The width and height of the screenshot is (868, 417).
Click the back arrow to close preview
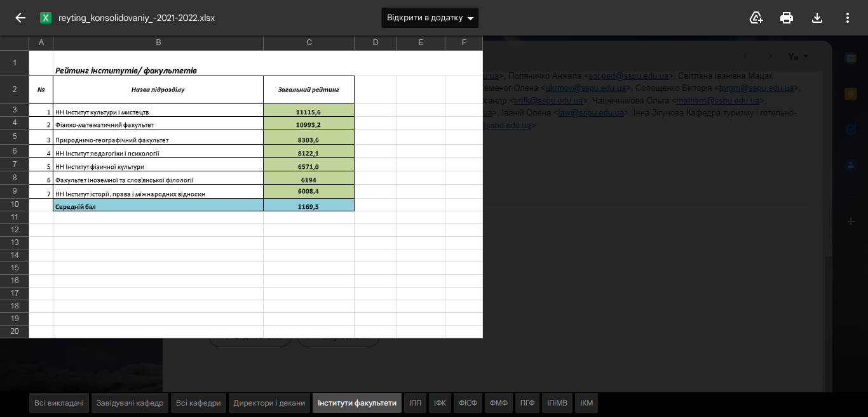pyautogui.click(x=20, y=18)
